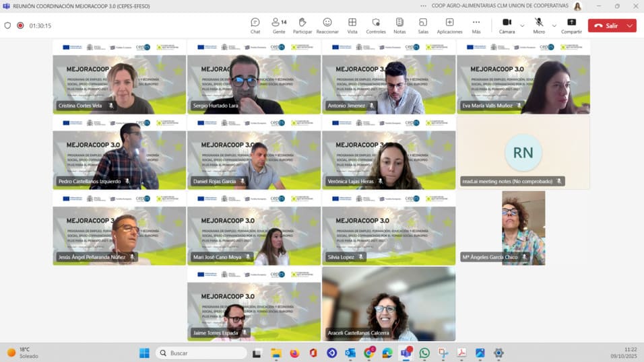Start screen sharing with Compartir
Viewport: 644px width, 362px height.
coord(571,25)
